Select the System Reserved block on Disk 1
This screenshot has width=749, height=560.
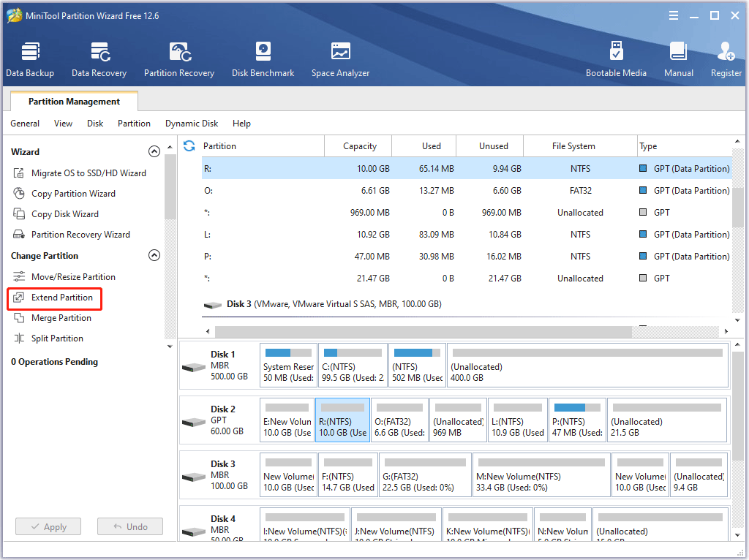[x=288, y=366]
